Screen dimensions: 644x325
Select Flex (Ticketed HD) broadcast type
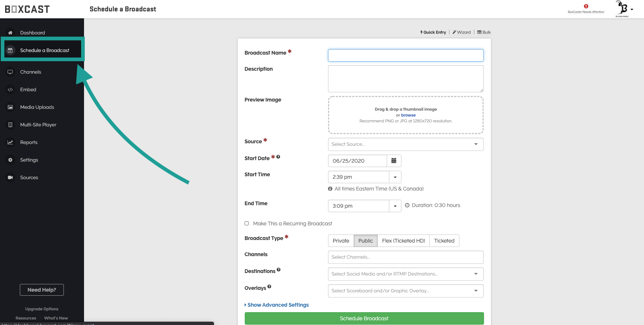(x=403, y=241)
